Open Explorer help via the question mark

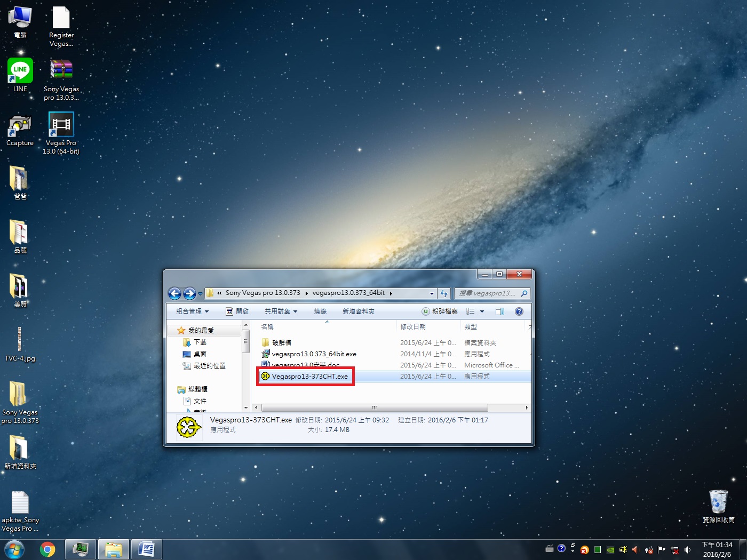point(519,311)
